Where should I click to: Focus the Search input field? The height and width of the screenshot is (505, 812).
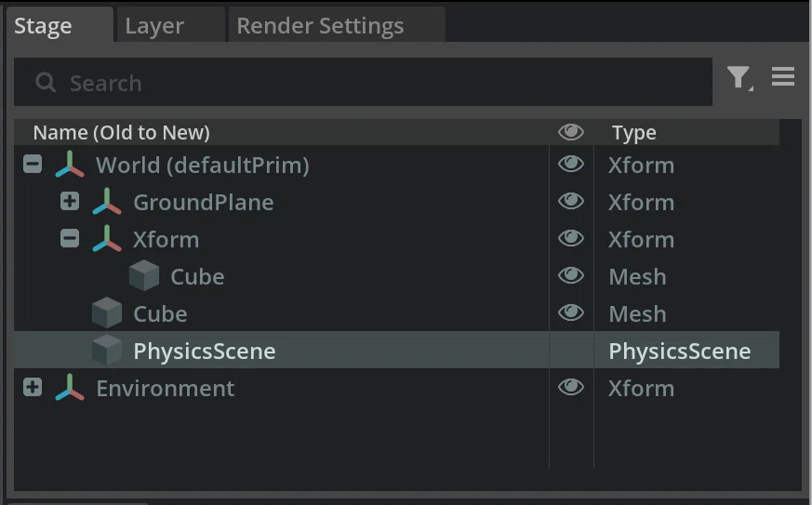(x=363, y=82)
